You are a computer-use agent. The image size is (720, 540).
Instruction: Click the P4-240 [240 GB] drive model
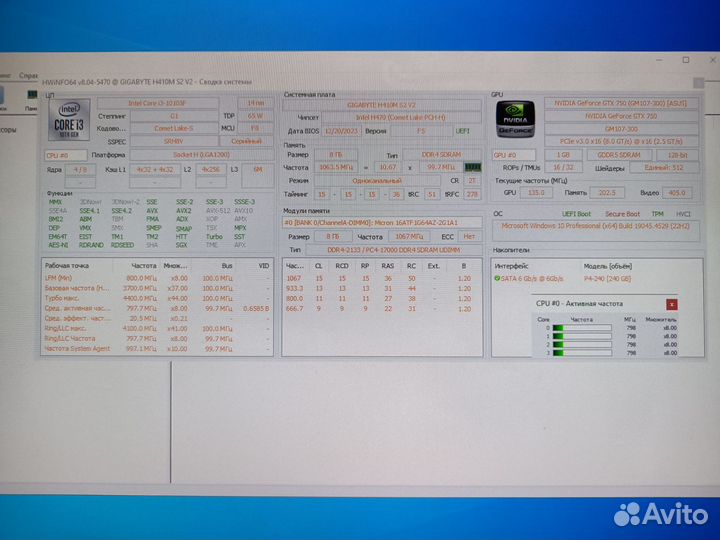607,279
